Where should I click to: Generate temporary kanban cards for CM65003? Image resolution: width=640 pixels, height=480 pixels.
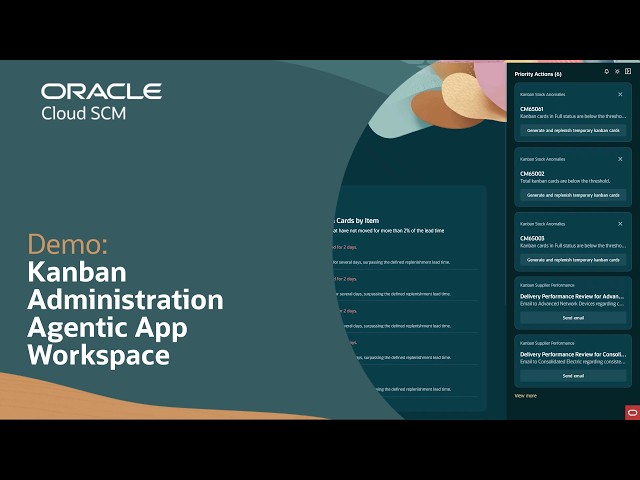pos(573,260)
